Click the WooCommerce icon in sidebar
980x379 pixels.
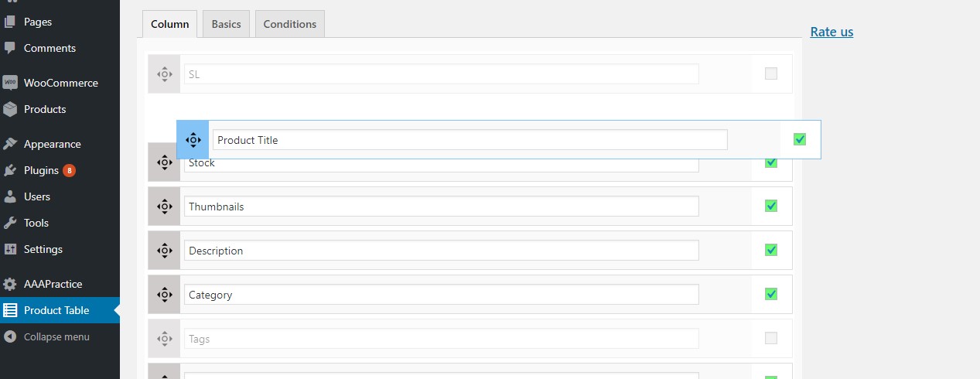pos(10,83)
